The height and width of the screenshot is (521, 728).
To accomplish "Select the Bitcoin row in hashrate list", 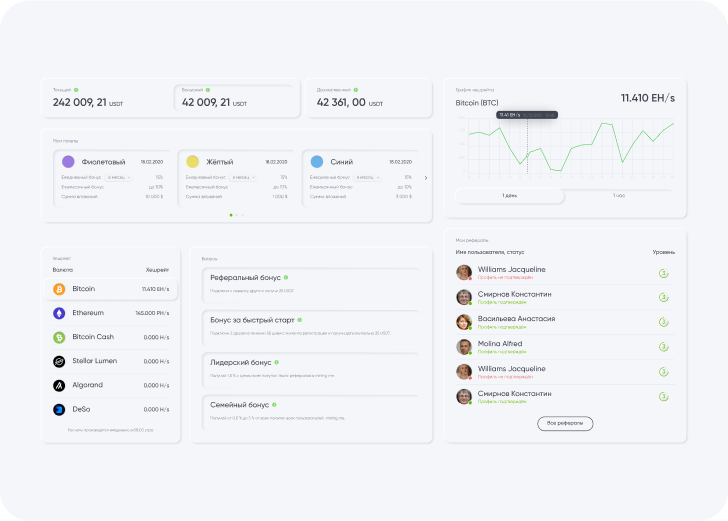I will [x=111, y=289].
